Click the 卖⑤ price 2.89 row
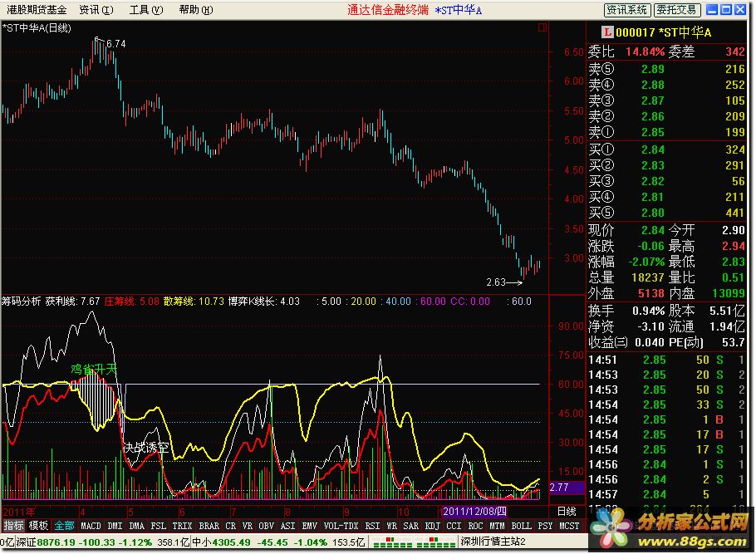 (x=666, y=69)
